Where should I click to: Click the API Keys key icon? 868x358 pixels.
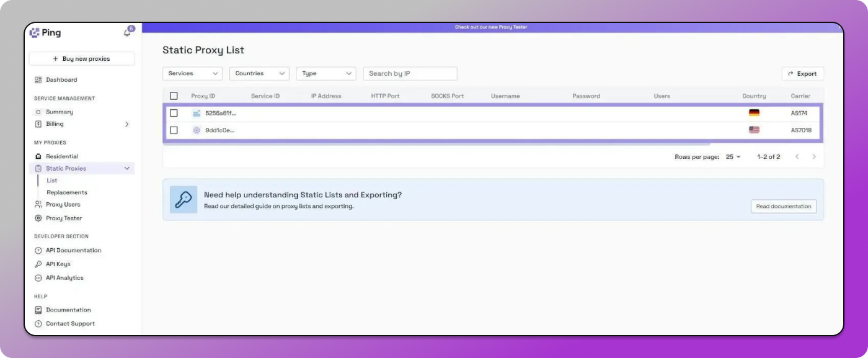(x=38, y=264)
